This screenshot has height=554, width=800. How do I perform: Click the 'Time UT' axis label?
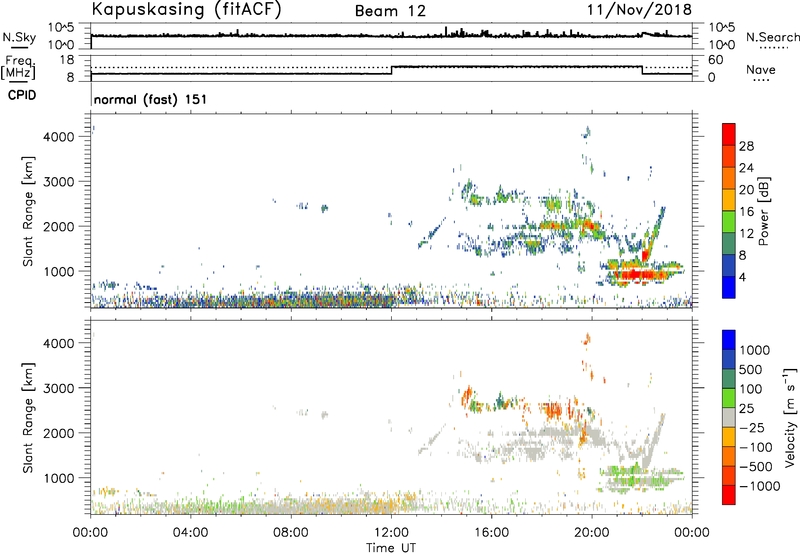(391, 548)
